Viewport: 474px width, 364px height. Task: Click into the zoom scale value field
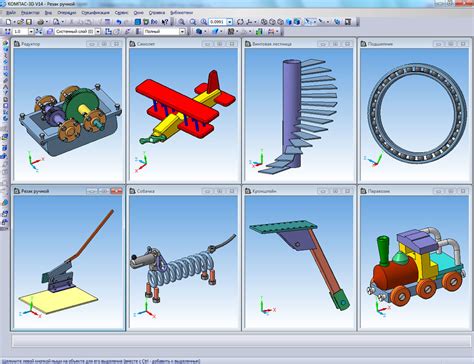point(218,22)
